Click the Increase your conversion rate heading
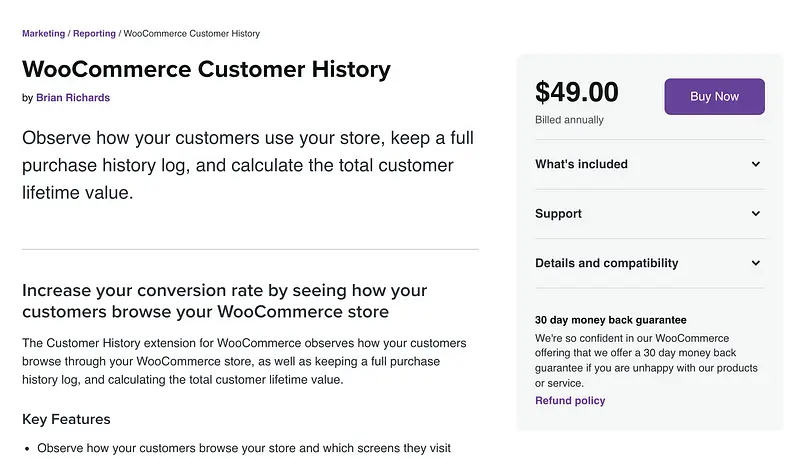The image size is (800, 459). point(224,301)
